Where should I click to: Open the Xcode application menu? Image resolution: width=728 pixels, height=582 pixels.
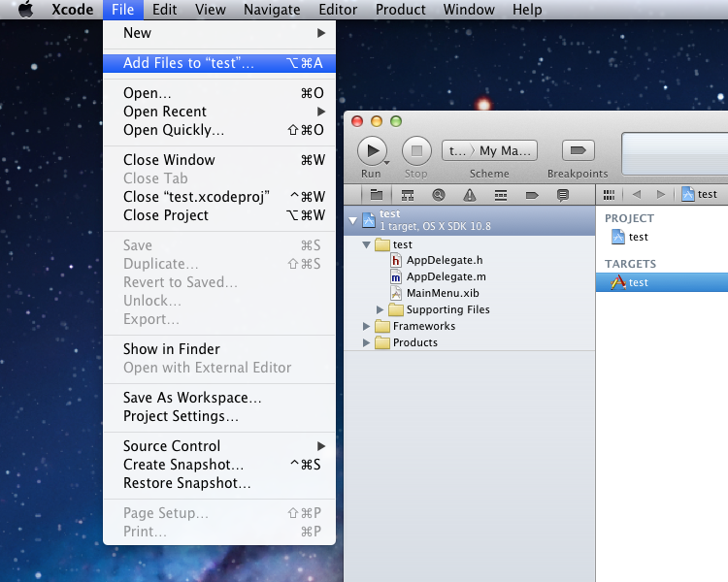point(73,10)
